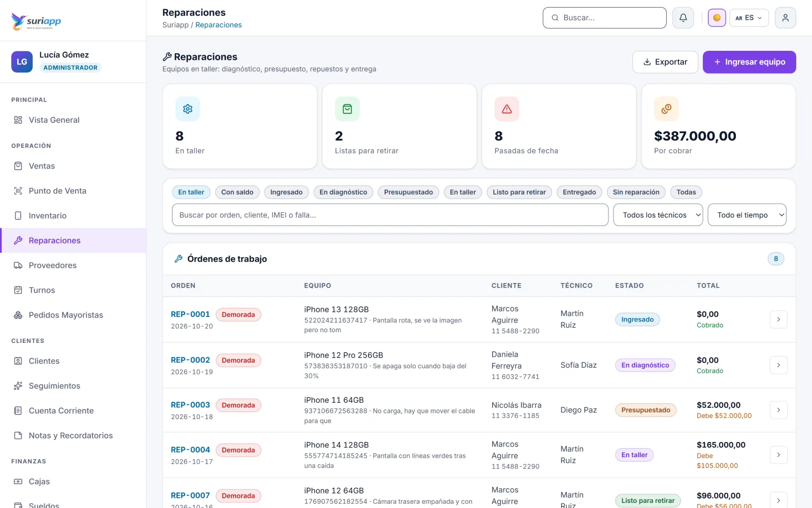
Task: Select the En diagnóstico filter chip
Action: click(344, 192)
